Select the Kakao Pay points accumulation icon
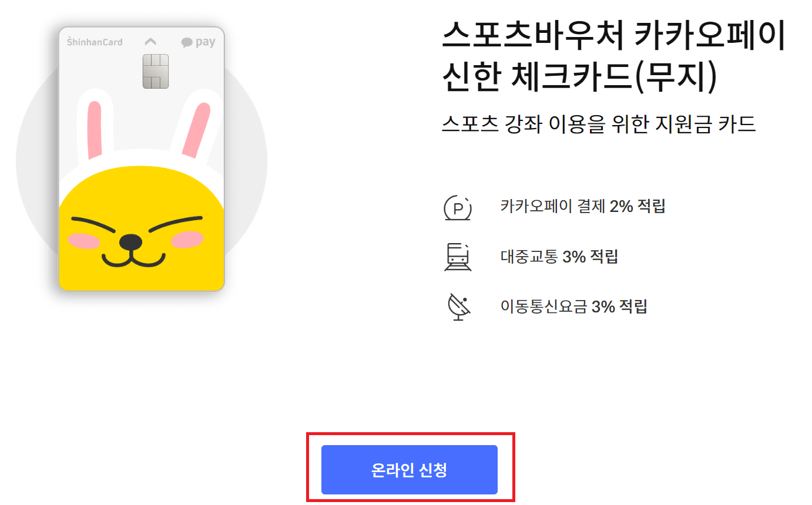The height and width of the screenshot is (505, 812). [458, 207]
